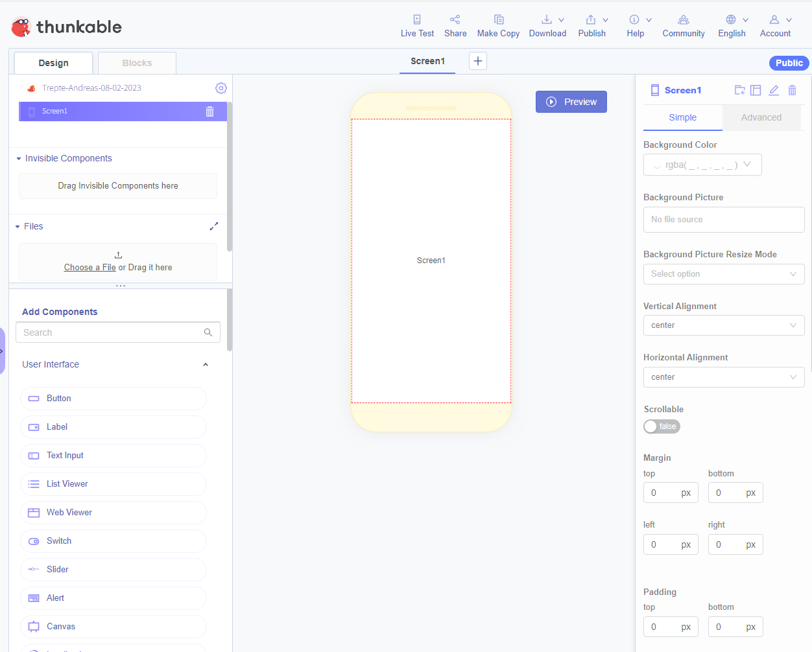
Task: Click the left sidebar collapse handle
Action: (2, 351)
